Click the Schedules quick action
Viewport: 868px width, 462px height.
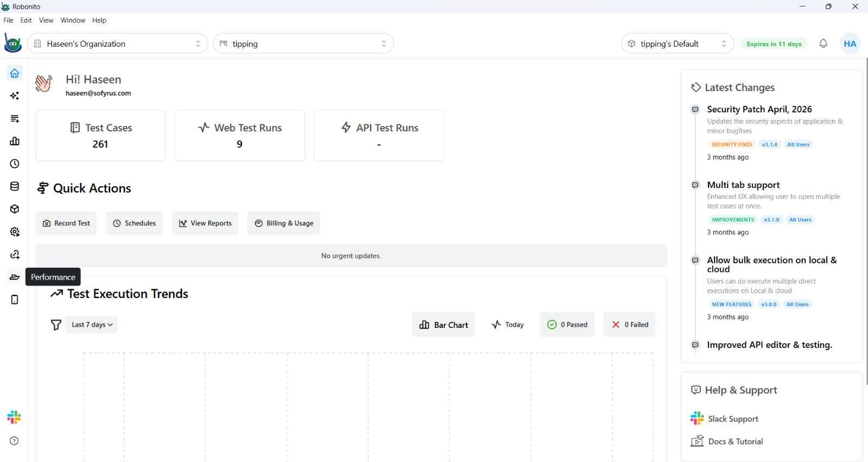134,223
